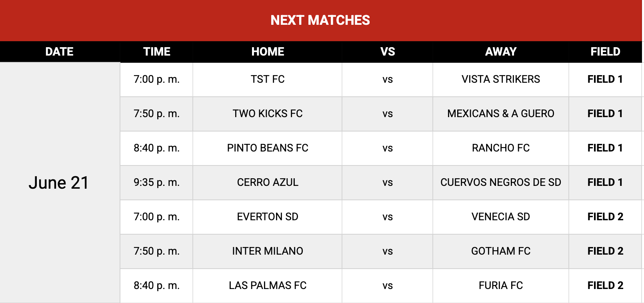This screenshot has height=303, width=644.
Task: Select the DATE column header
Action: [59, 52]
